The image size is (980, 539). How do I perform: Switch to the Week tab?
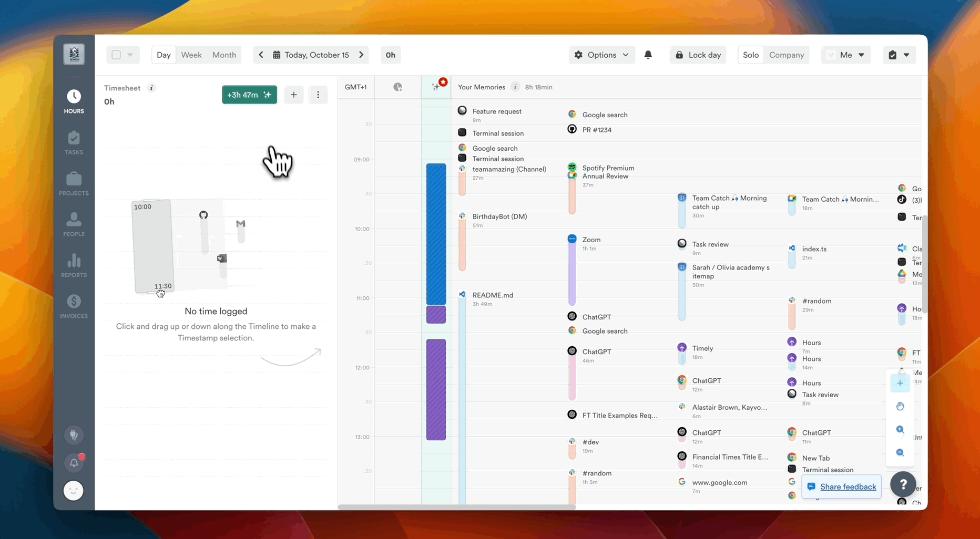[x=191, y=55]
